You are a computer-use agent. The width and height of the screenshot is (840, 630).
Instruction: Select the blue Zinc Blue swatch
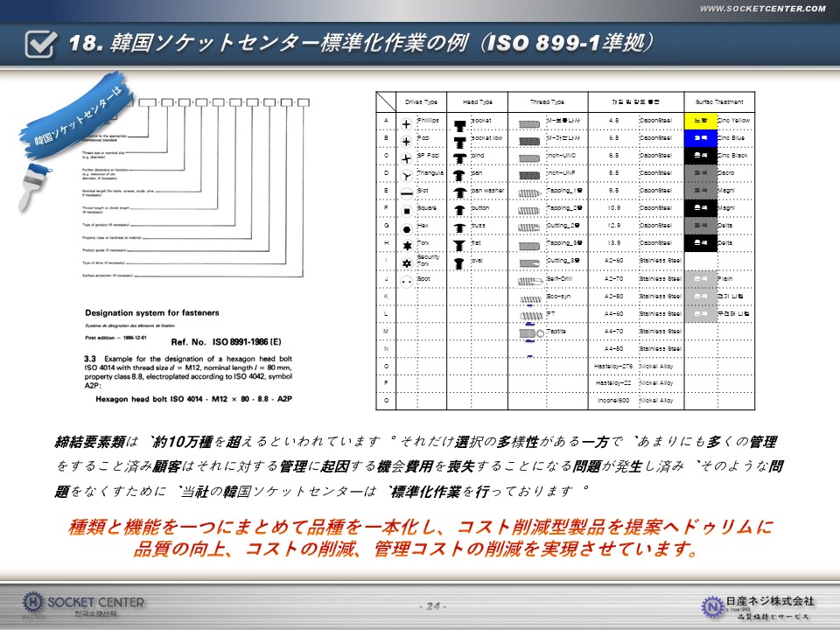(x=700, y=137)
